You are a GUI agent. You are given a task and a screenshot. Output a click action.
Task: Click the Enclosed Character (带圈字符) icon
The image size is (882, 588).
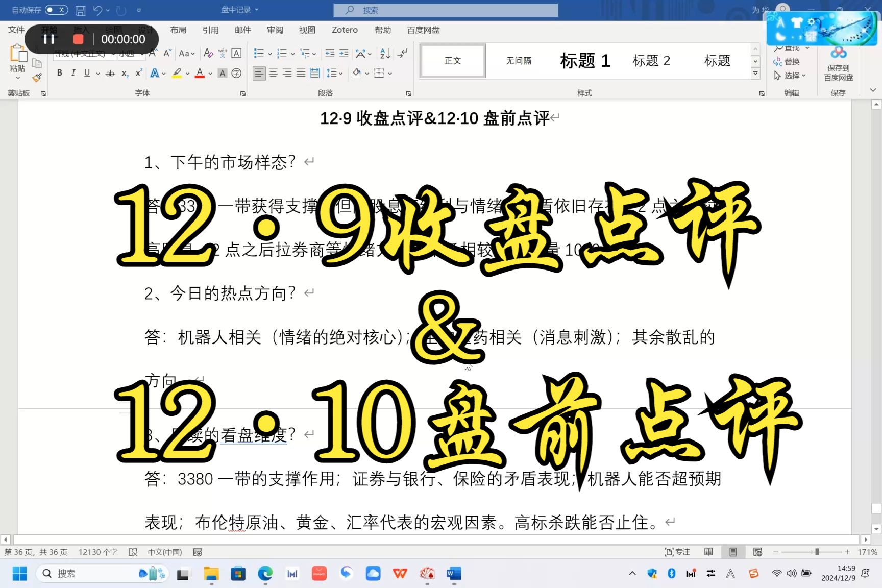click(x=236, y=73)
